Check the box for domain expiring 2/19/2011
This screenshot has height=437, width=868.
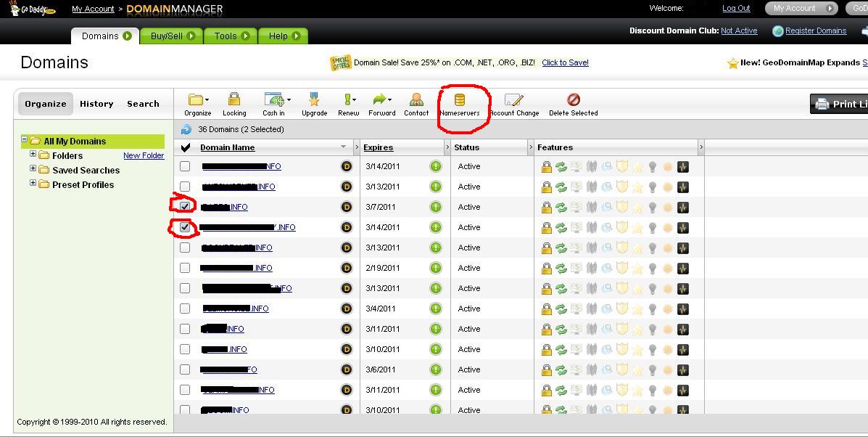185,268
